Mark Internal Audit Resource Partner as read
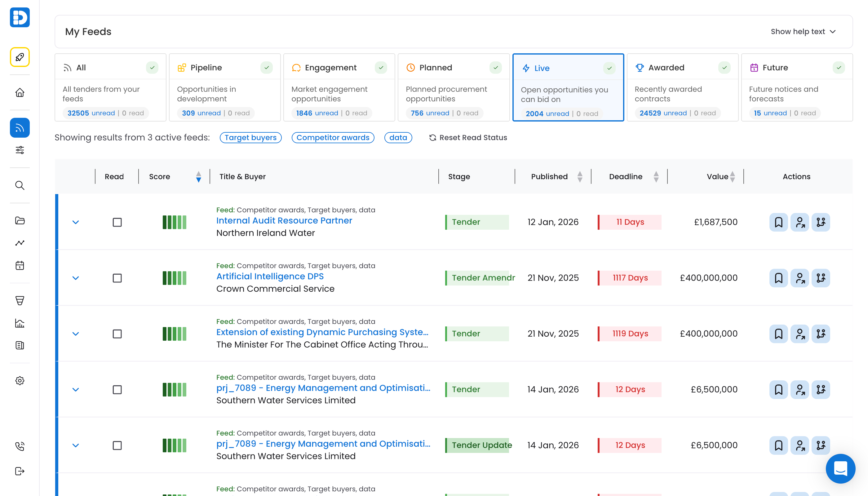 click(117, 222)
